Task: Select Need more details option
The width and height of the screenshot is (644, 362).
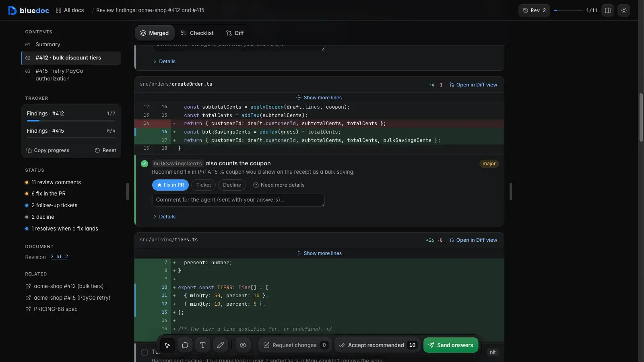Action: (279, 185)
